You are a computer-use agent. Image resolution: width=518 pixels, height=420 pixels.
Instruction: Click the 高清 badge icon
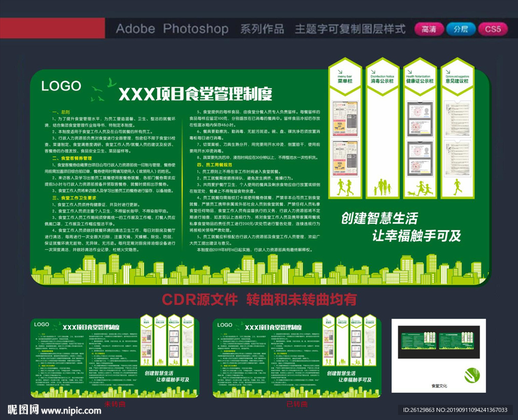428,29
